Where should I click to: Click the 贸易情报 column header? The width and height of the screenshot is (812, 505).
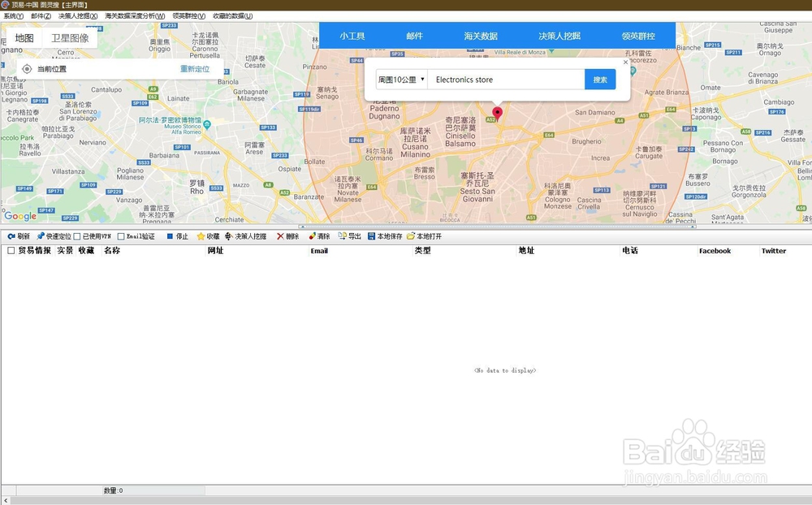pyautogui.click(x=35, y=251)
